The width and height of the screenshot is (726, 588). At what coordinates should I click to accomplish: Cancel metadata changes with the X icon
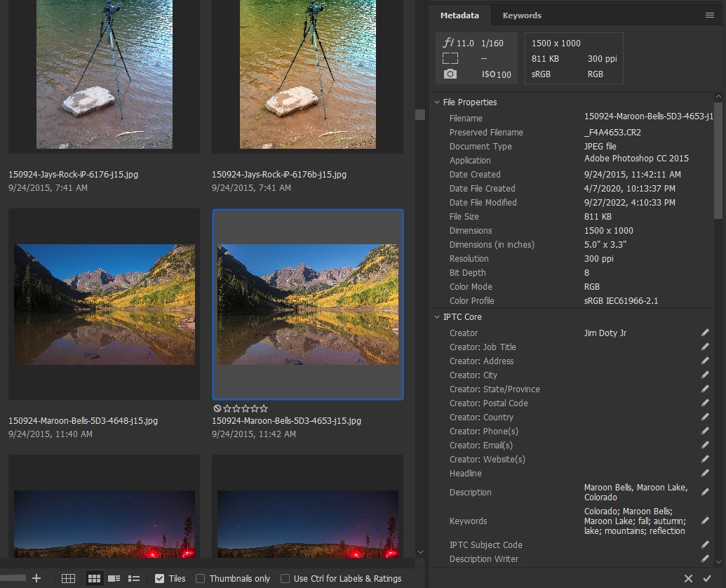point(688,578)
